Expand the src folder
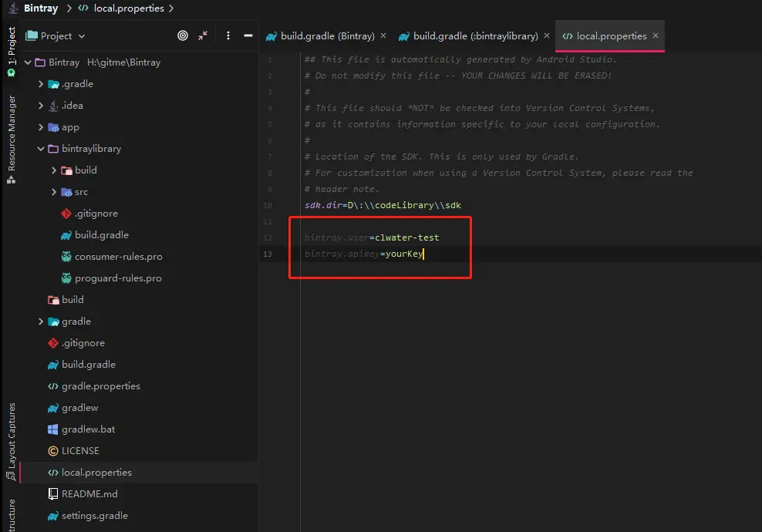762x532 pixels. coord(54,192)
